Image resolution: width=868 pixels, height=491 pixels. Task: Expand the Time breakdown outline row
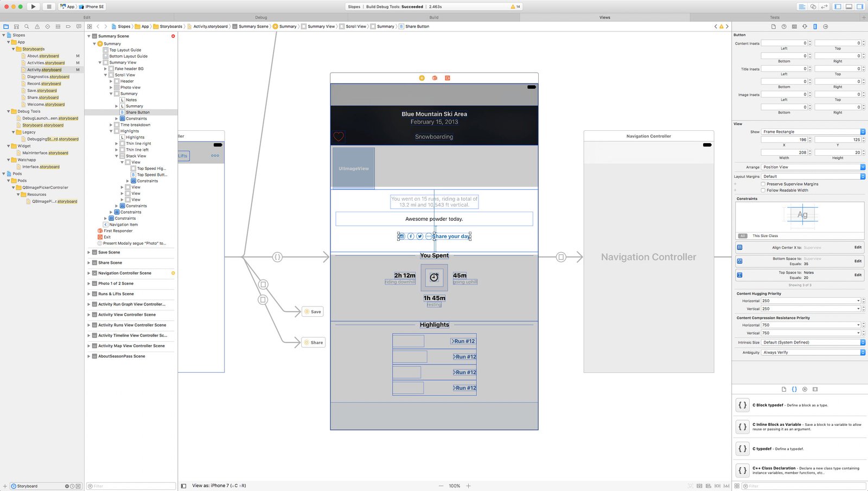(x=111, y=125)
